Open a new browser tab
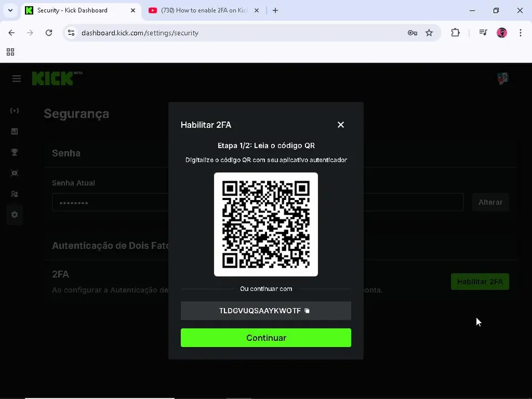The width and height of the screenshot is (532, 399). tap(275, 11)
